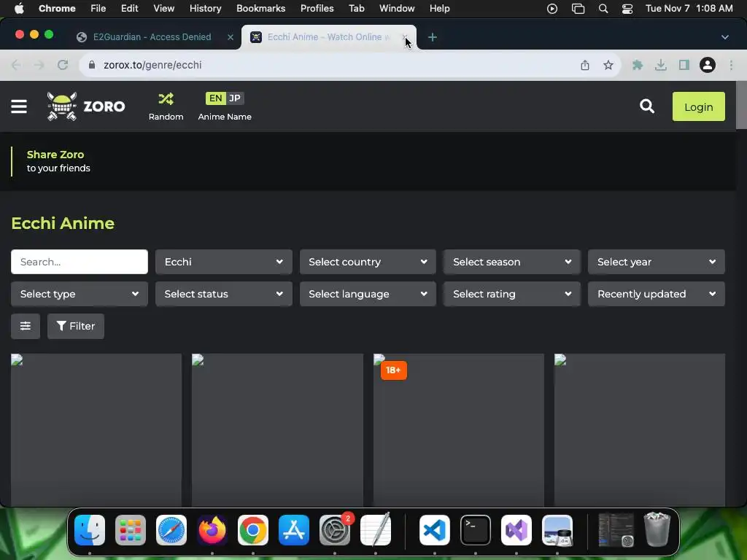747x560 pixels.
Task: Switch to E2Guardian Access Denied tab
Action: [x=152, y=37]
